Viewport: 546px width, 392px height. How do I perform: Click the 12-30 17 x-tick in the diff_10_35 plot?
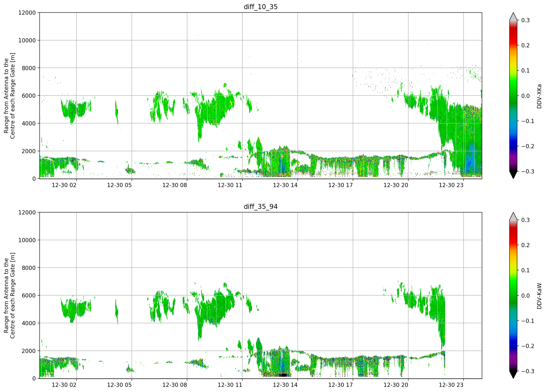point(340,185)
